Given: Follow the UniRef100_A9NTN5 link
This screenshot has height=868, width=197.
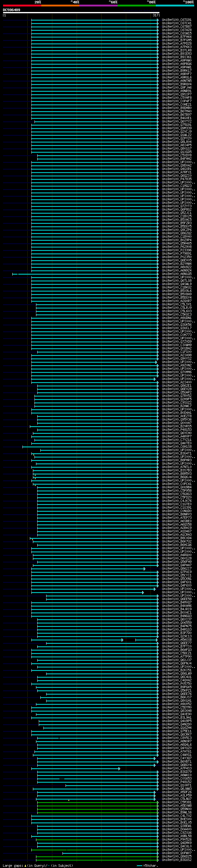Looking at the screenshot, I should click(176, 81).
